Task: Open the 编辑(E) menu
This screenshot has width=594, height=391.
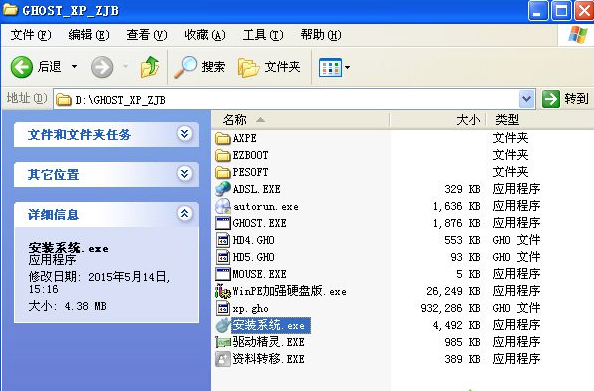Action: coord(89,35)
